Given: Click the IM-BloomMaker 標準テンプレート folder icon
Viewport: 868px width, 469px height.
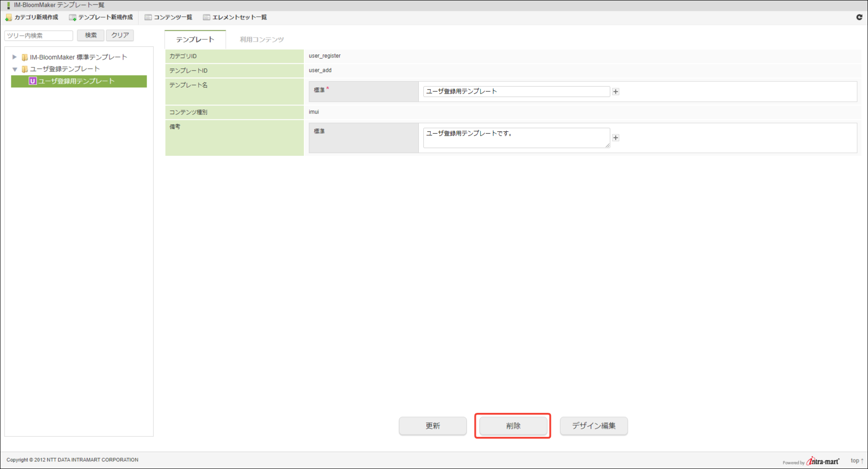Looking at the screenshot, I should pos(25,57).
